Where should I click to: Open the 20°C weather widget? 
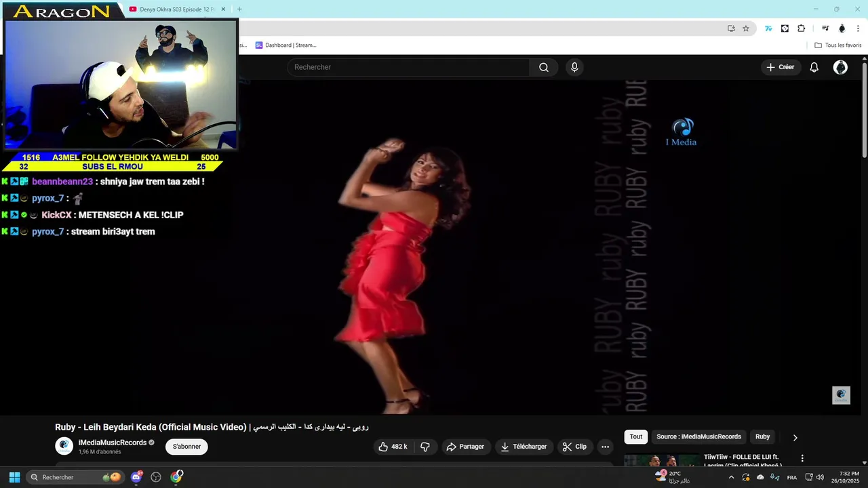point(673,477)
